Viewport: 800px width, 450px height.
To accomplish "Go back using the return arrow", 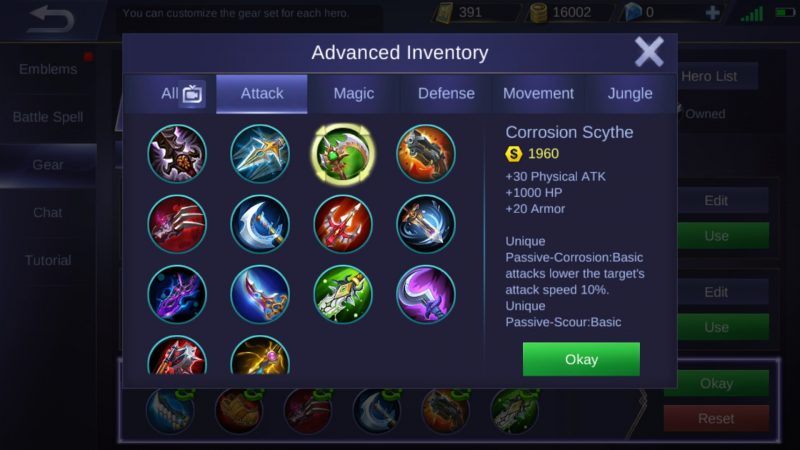I will pos(51,19).
